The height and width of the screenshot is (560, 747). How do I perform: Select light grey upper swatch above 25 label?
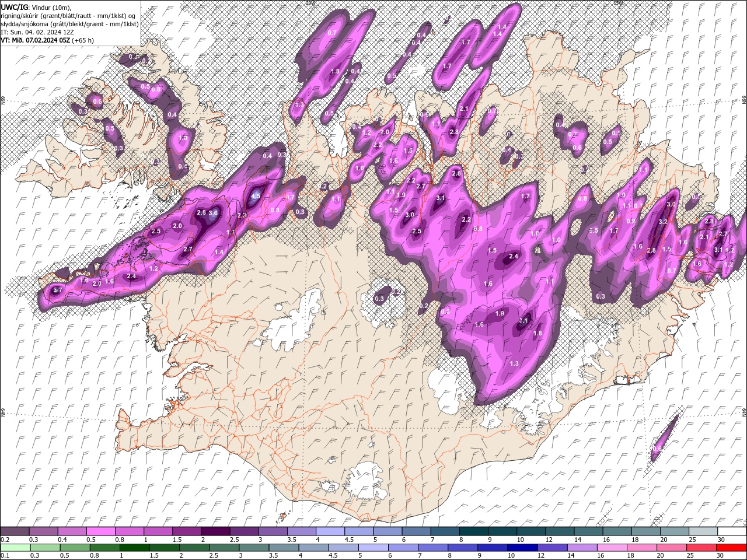click(703, 531)
